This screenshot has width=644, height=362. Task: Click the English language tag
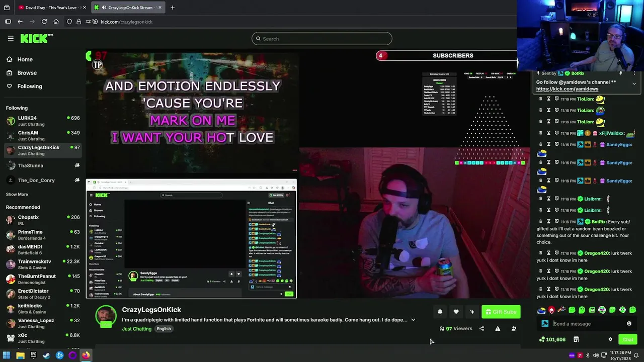(164, 329)
